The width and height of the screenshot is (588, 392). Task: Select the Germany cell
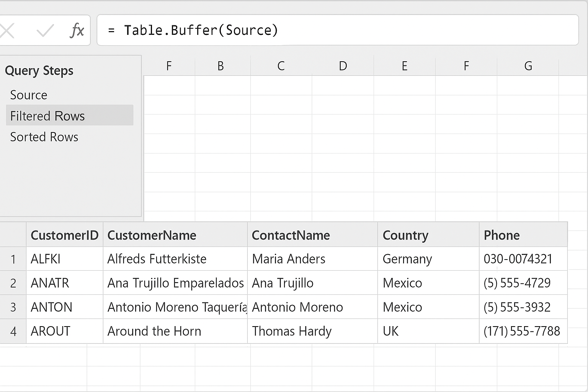pos(428,259)
